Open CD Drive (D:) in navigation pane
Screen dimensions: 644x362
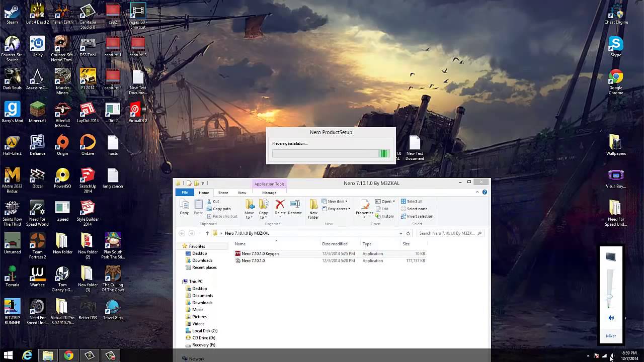click(200, 338)
